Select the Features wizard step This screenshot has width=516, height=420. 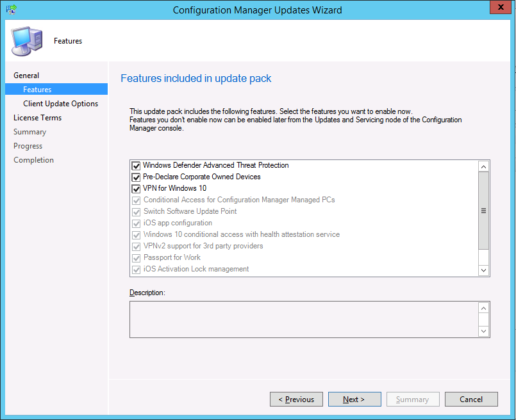point(56,89)
